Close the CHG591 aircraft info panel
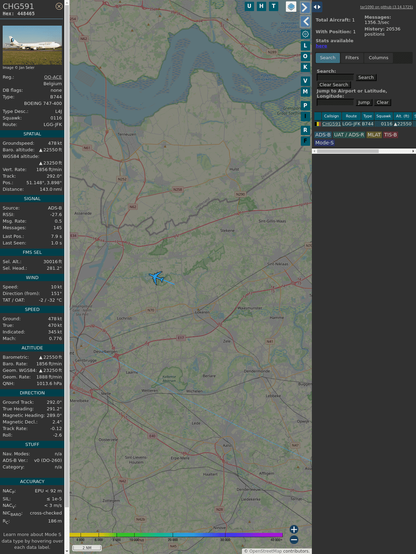 [59, 6]
